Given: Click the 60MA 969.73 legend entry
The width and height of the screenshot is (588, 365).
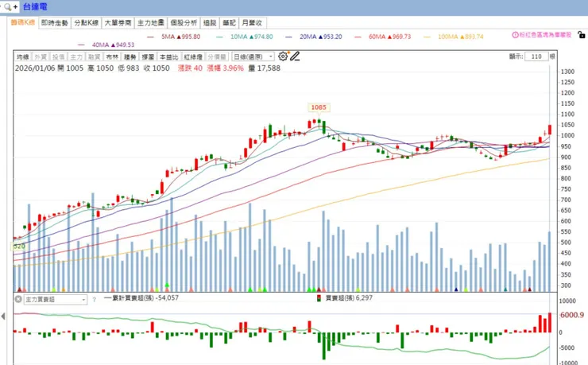Looking at the screenshot, I should point(382,37).
